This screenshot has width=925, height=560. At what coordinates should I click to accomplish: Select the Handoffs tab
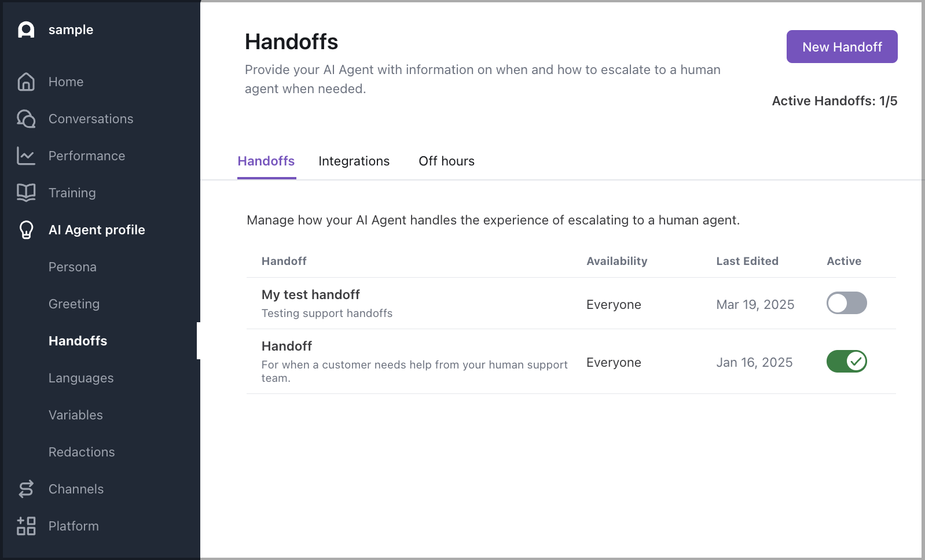[x=266, y=161]
